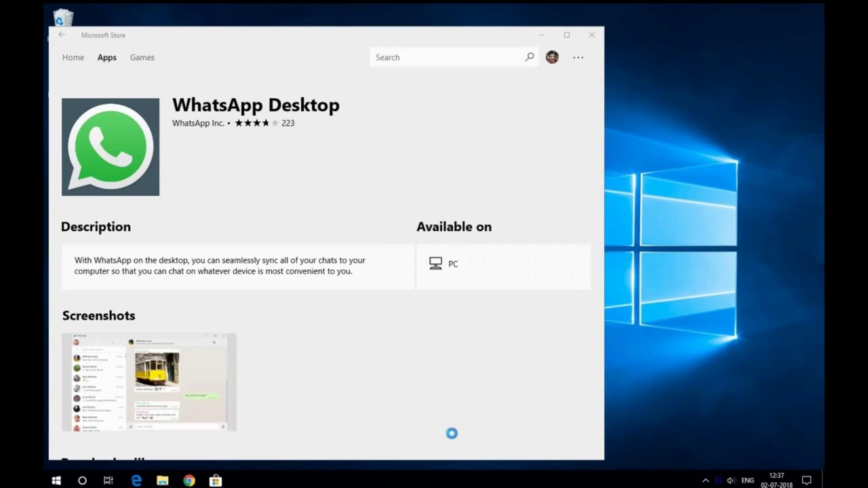Click the Description heading
Image resolution: width=868 pixels, height=488 pixels.
(96, 227)
